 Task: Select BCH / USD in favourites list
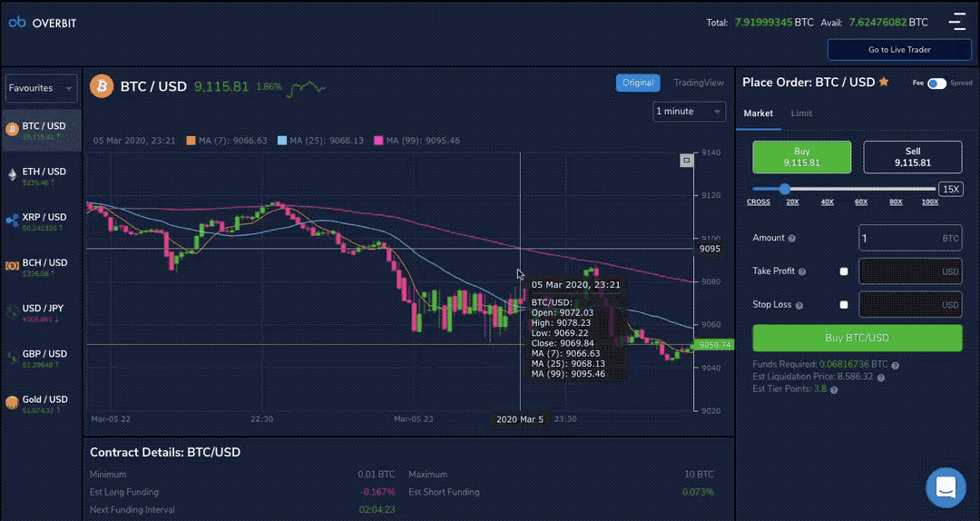point(42,267)
